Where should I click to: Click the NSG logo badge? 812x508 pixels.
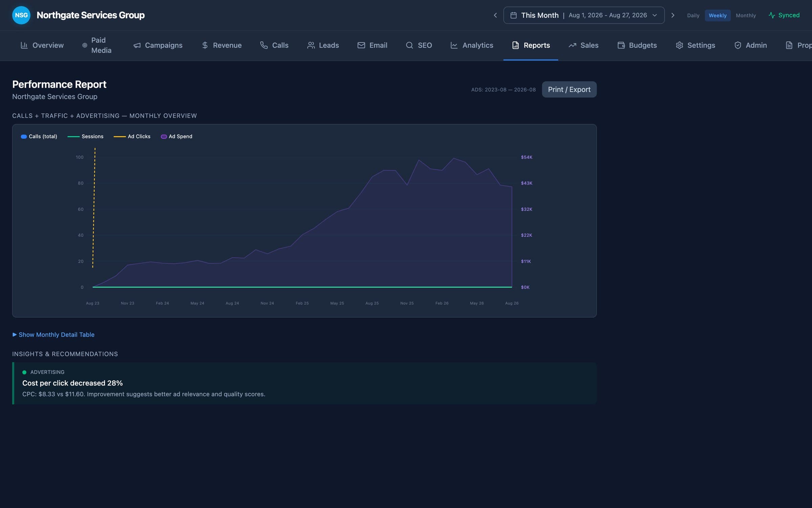click(21, 15)
